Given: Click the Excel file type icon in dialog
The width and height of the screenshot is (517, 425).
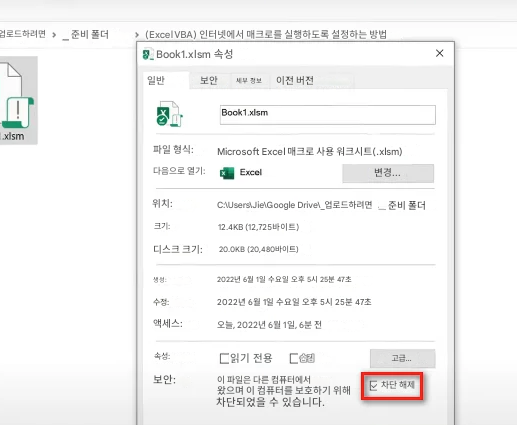Looking at the screenshot, I should [169, 114].
